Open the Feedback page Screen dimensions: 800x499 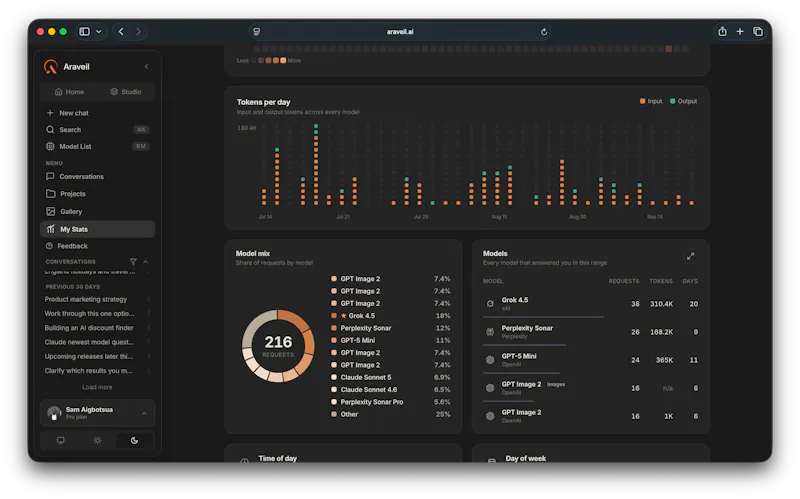[x=97, y=246]
